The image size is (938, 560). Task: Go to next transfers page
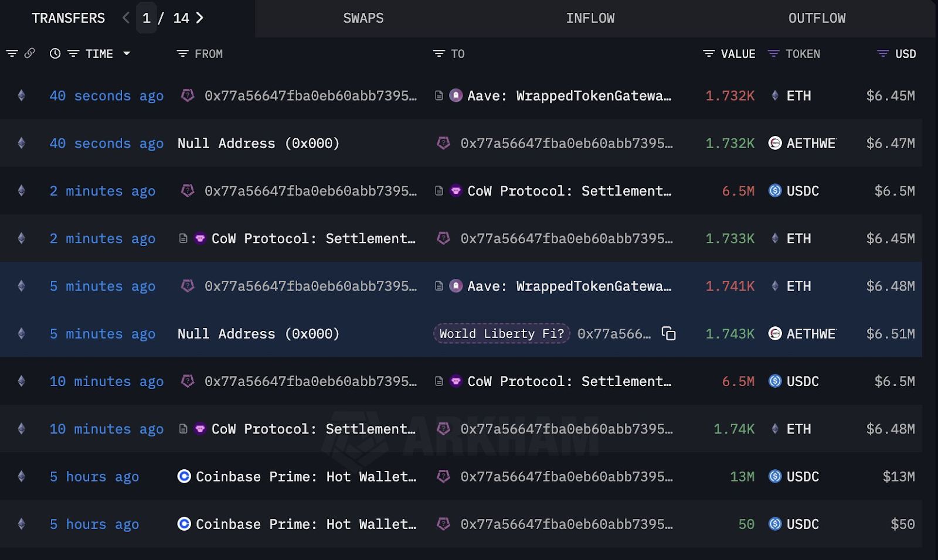click(200, 18)
